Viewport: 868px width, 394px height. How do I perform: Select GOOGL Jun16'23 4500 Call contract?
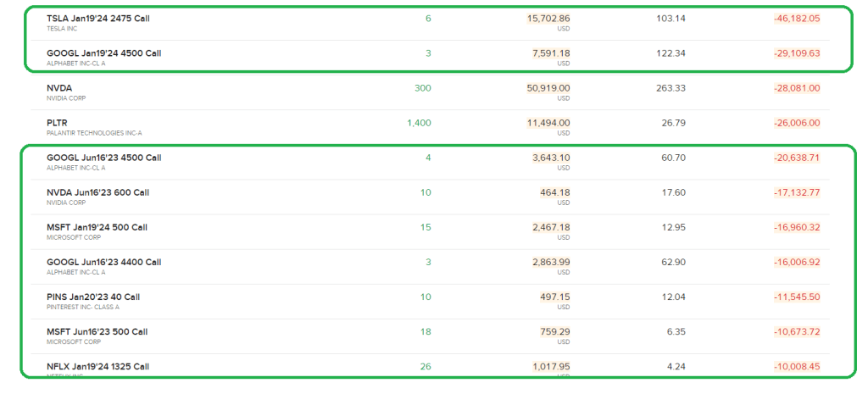(103, 158)
